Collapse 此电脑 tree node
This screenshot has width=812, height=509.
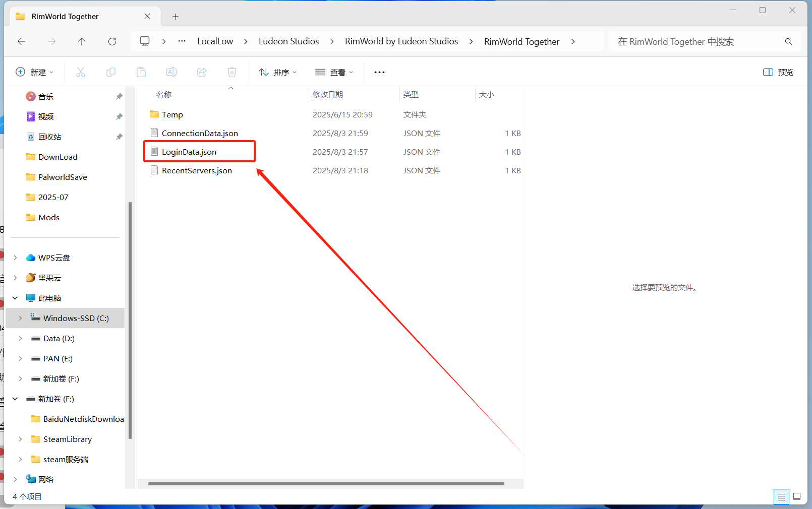(x=15, y=298)
